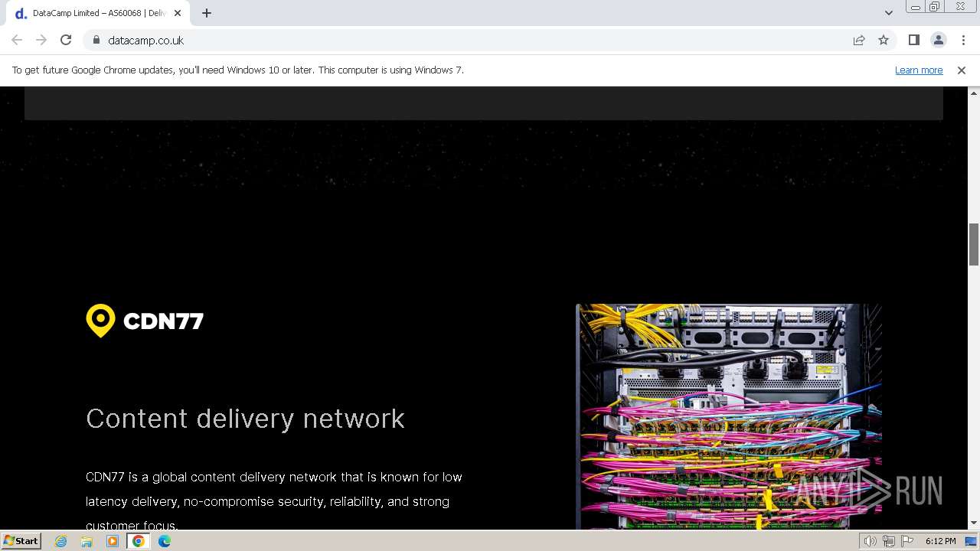Screen dimensions: 980x551
Task: Click the page vertical scrollbar thumb
Action: pos(974,244)
